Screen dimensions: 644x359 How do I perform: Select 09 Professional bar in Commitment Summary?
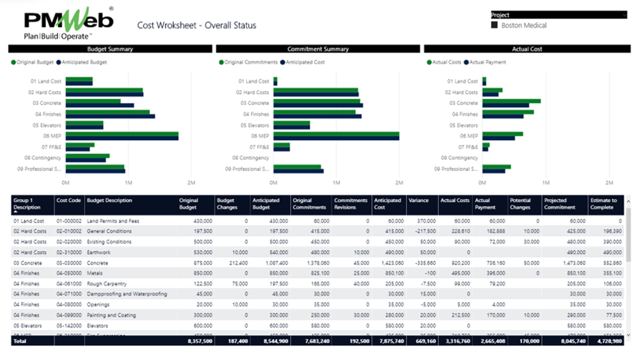click(298, 169)
